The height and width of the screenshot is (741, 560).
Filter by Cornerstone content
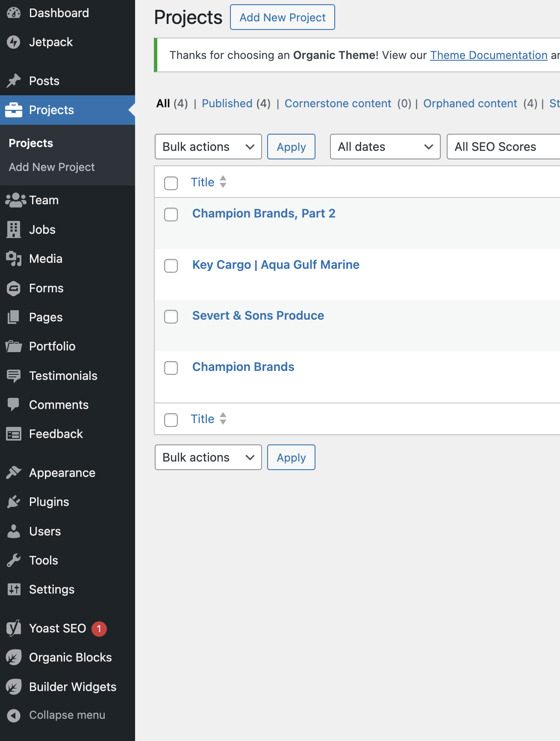338,103
